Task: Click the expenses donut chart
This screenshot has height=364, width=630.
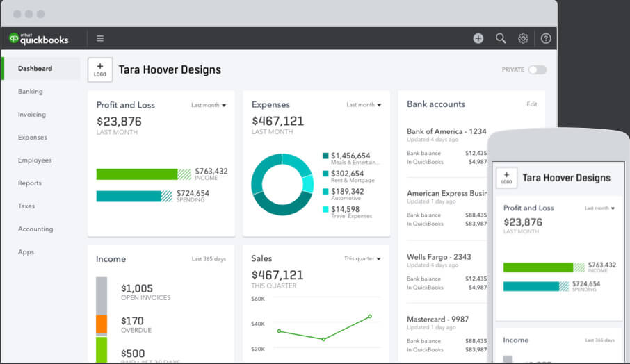Action: (282, 184)
